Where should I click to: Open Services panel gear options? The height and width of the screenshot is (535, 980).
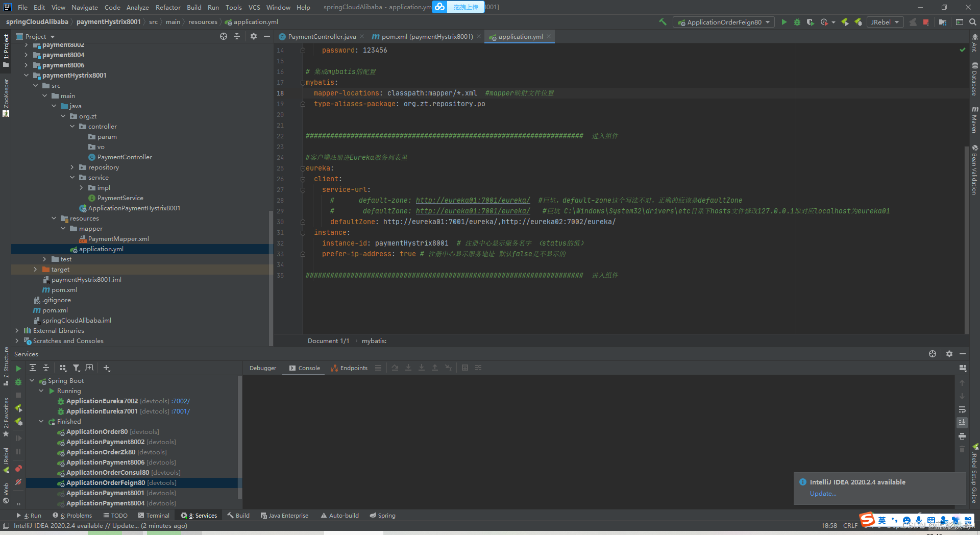(949, 354)
